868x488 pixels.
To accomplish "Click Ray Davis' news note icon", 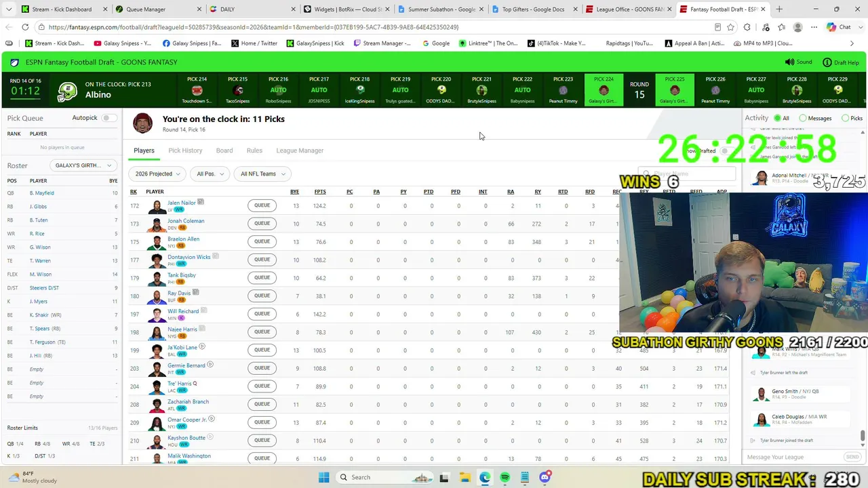I will pyautogui.click(x=195, y=292).
